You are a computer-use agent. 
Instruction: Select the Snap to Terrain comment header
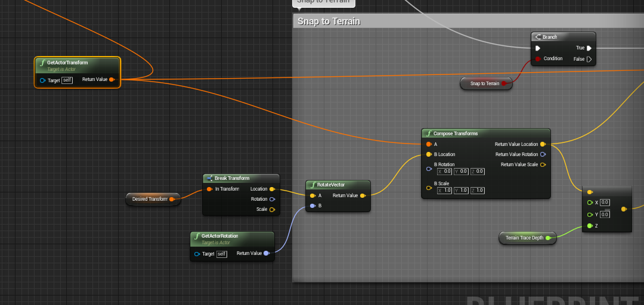point(468,21)
